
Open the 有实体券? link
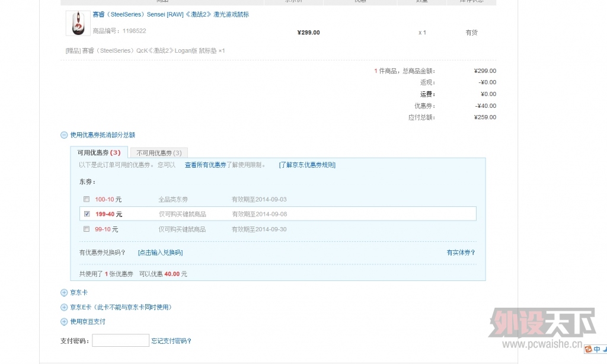[x=461, y=253]
